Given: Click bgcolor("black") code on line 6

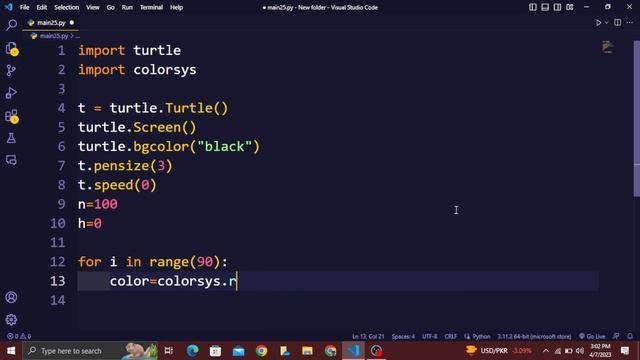Looking at the screenshot, I should pos(196,147).
